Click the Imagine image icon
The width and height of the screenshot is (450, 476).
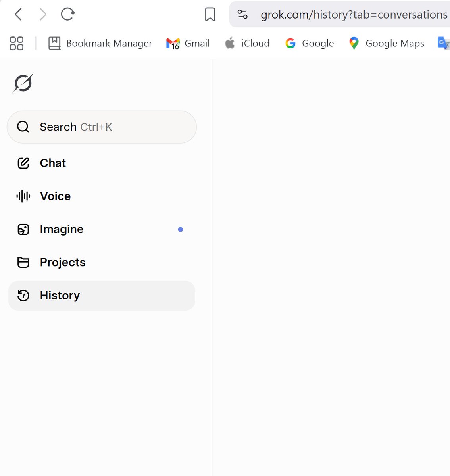23,229
